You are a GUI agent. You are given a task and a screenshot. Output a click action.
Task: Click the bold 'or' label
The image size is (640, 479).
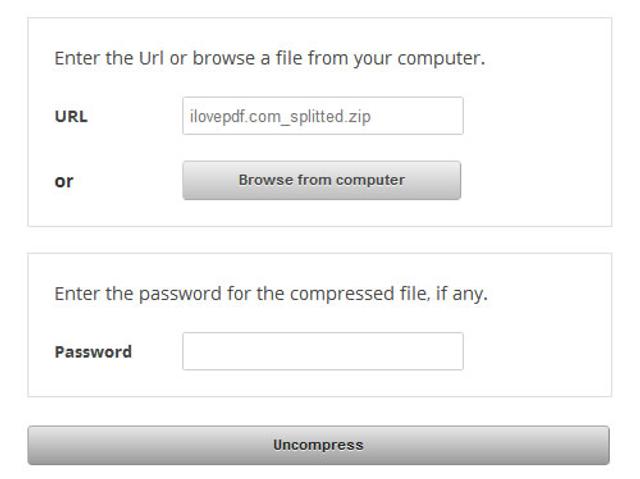coord(64,181)
